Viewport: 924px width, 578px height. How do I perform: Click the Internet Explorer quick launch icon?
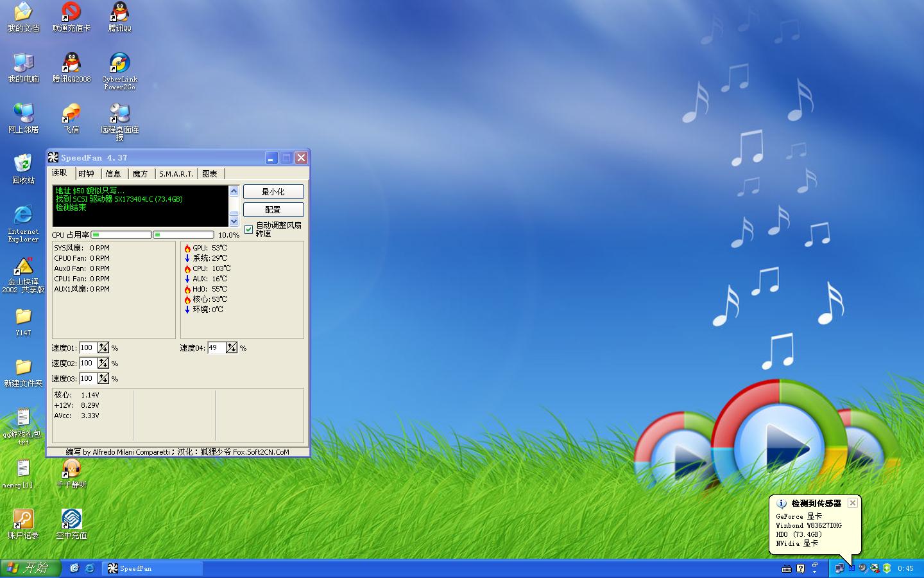point(90,568)
